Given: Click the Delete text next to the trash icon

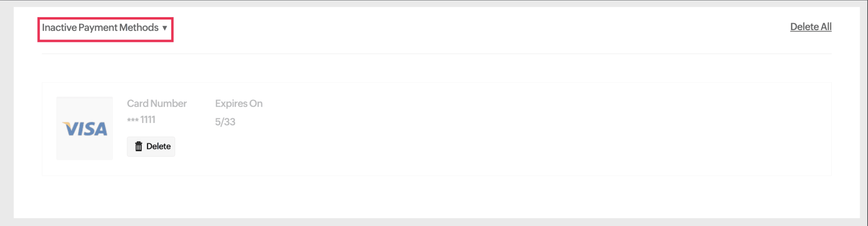Looking at the screenshot, I should click(158, 146).
